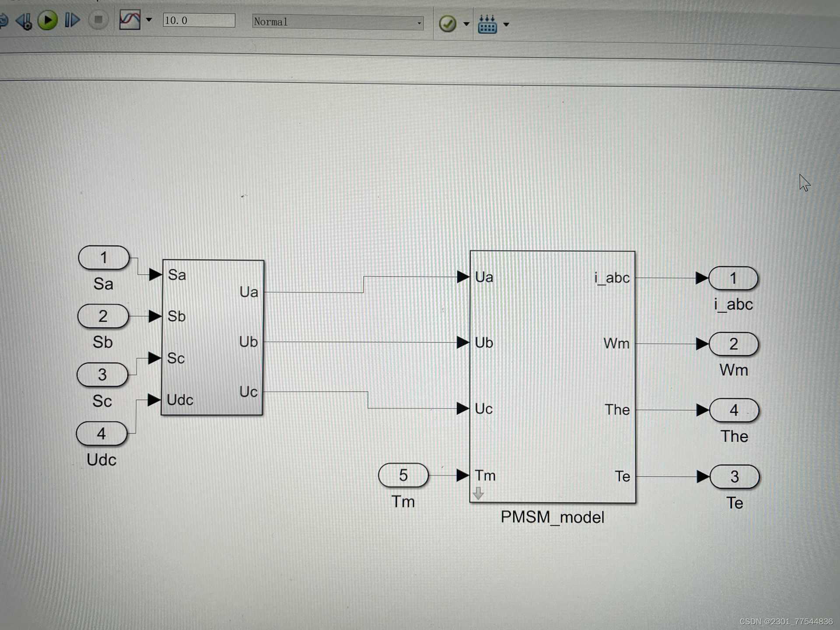Select the PMSM_model subsystem block
This screenshot has width=840, height=630.
[552, 376]
